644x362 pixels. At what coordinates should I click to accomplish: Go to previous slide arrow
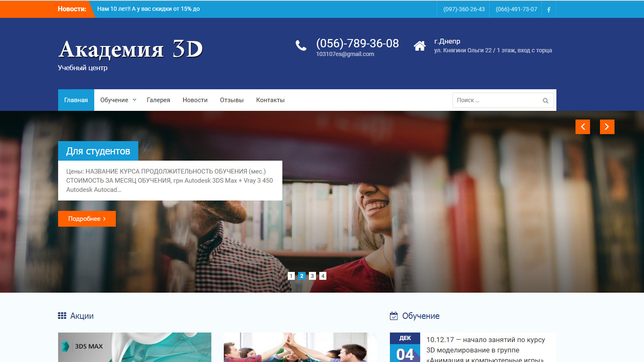583,127
